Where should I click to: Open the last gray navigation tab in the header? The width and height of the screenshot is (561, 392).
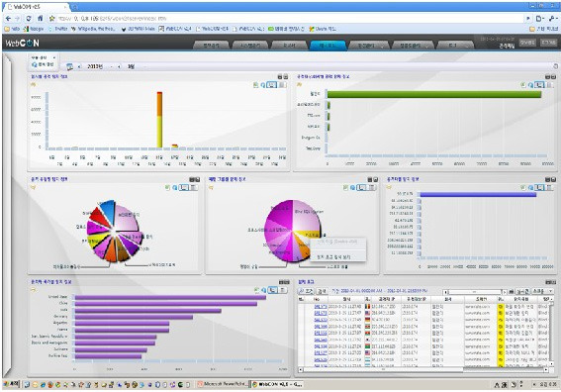pos(455,46)
